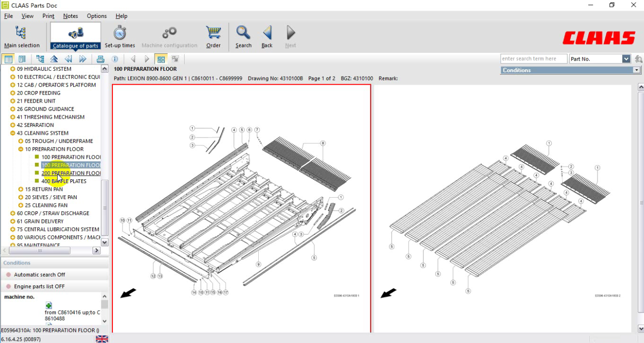Go Back using the blue arrow
The width and height of the screenshot is (644, 343).
(267, 37)
